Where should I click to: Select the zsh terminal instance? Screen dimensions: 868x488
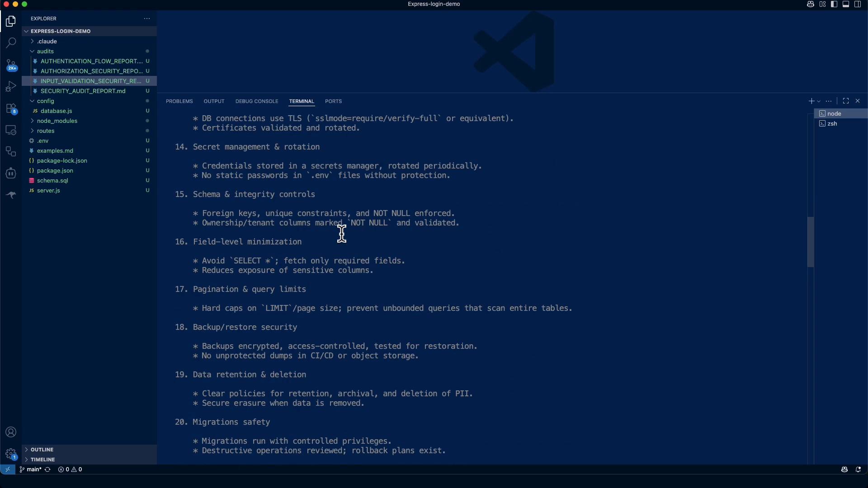tap(841, 123)
